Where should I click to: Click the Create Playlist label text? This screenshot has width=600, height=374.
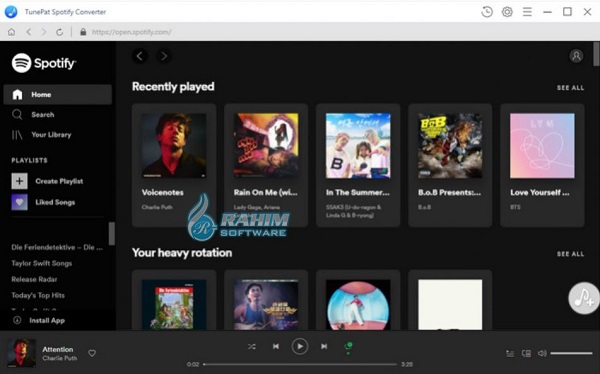59,181
